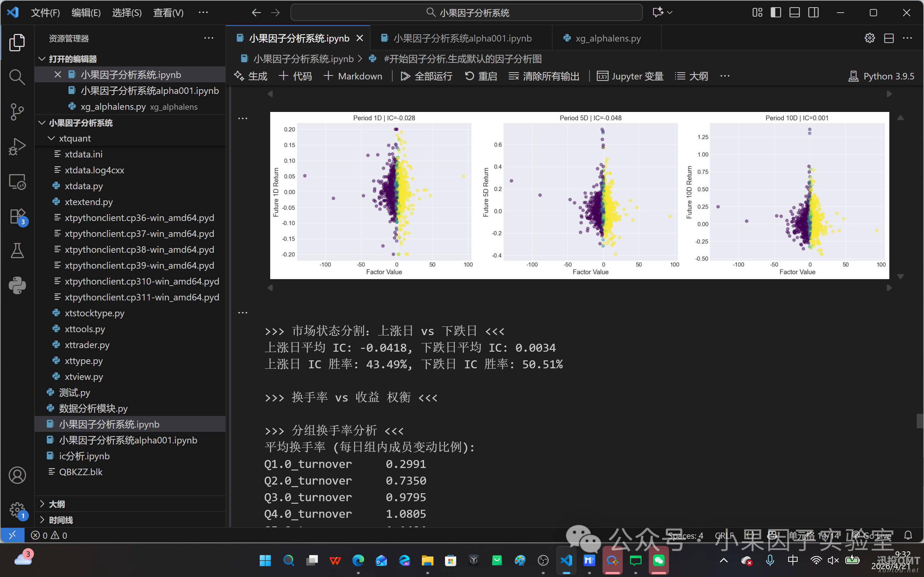Toggle the primary side bar layout button
The width and height of the screenshot is (924, 577).
tap(776, 13)
